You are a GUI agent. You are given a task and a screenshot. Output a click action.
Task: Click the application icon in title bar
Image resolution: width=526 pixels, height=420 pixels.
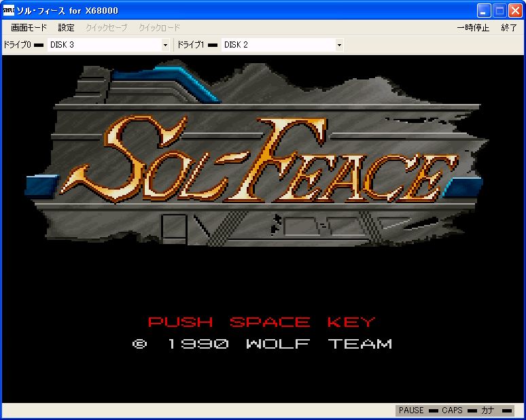click(8, 10)
